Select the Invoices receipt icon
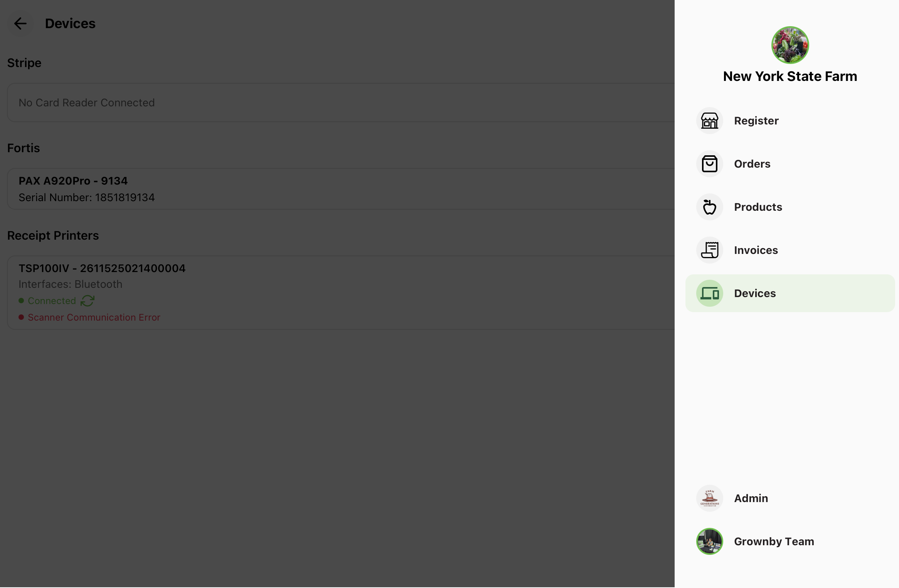 coord(709,250)
